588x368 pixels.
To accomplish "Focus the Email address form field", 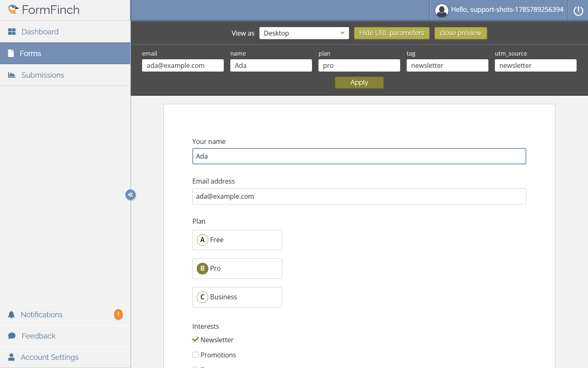I will tap(359, 196).
